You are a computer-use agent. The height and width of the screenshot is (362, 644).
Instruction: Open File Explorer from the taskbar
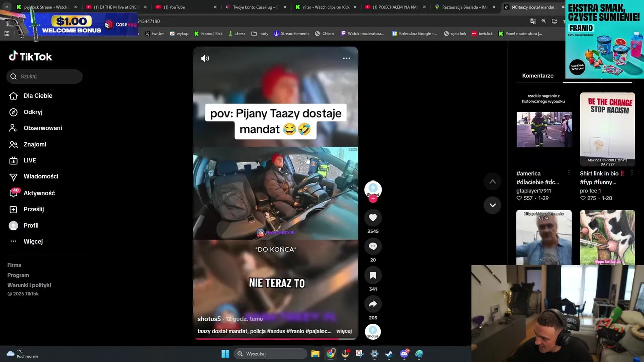point(315,354)
